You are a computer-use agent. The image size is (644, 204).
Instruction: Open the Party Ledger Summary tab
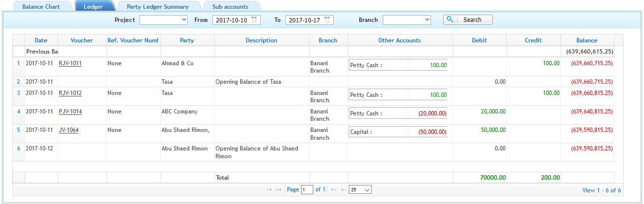pos(157,7)
